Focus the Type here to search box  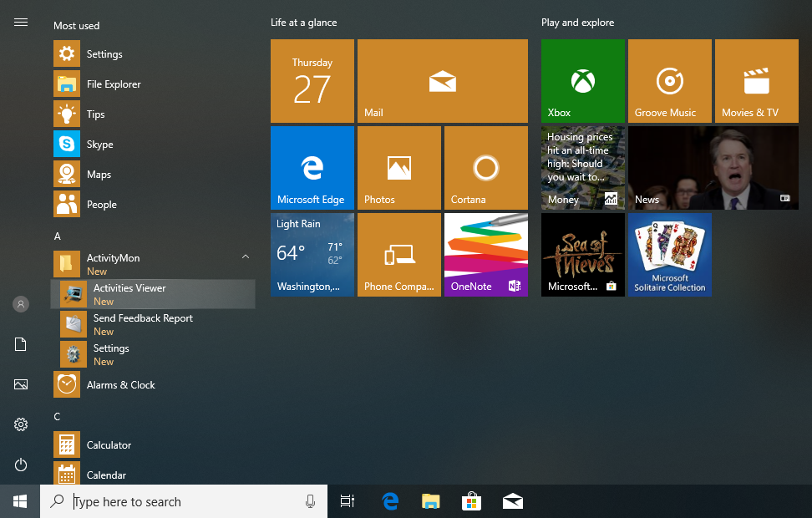pyautogui.click(x=184, y=501)
